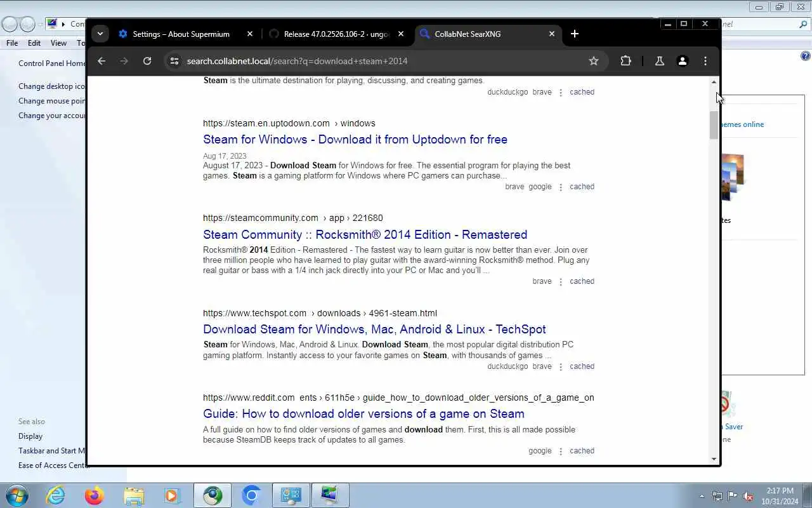The image size is (812, 508).
Task: Open the Windows Start button
Action: pyautogui.click(x=16, y=495)
